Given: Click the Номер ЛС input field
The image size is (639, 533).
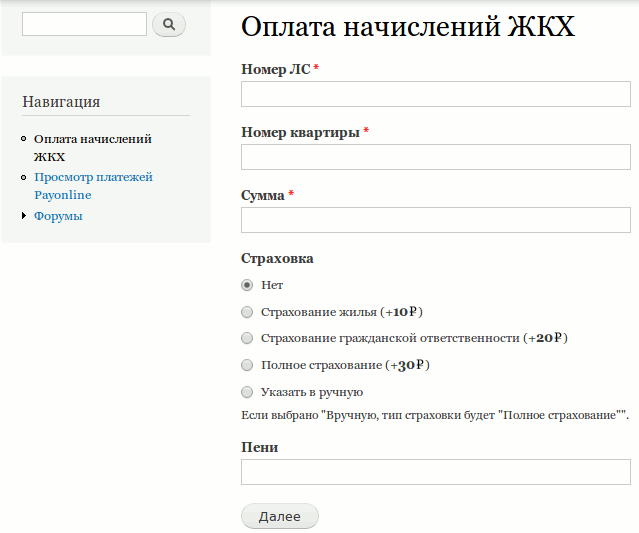Looking at the screenshot, I should (x=436, y=94).
